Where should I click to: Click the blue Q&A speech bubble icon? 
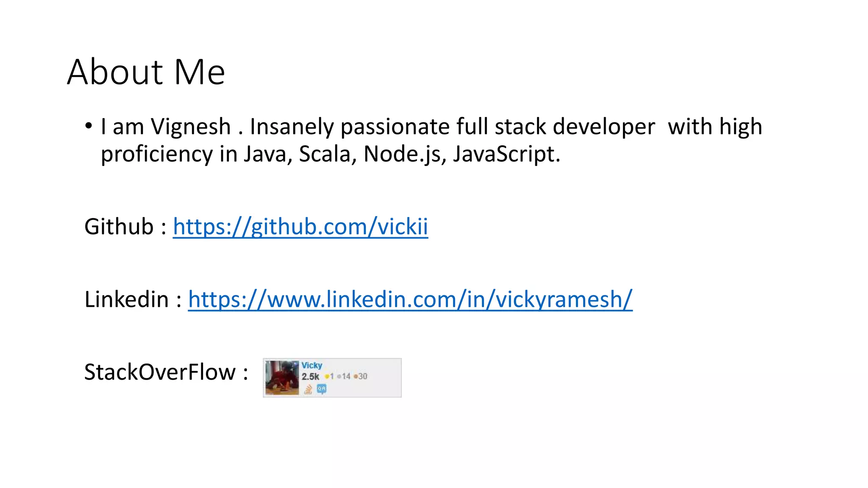click(322, 389)
